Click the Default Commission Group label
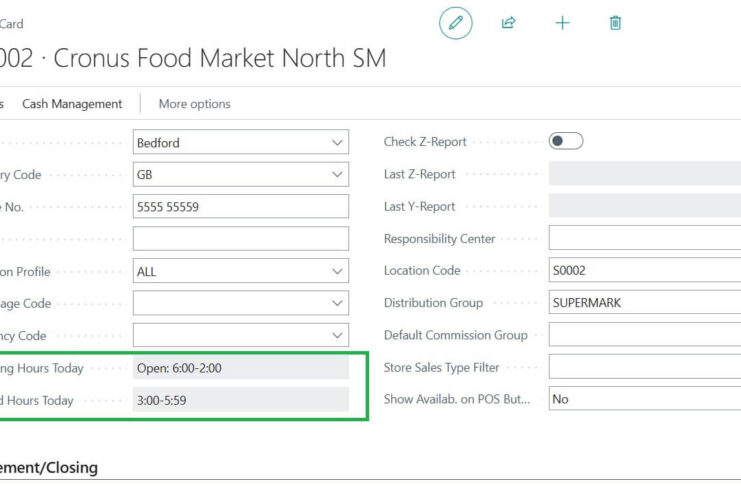The image size is (741, 486). (x=456, y=335)
